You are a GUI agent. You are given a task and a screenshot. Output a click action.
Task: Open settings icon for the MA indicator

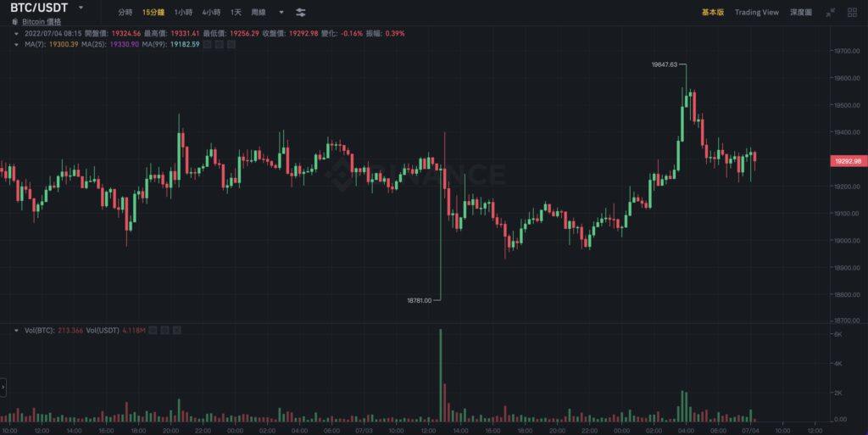(x=220, y=44)
